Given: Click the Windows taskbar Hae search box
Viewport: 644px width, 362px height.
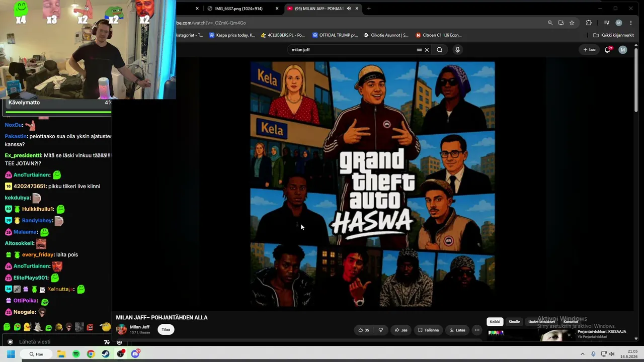Looking at the screenshot, I should pos(36,354).
